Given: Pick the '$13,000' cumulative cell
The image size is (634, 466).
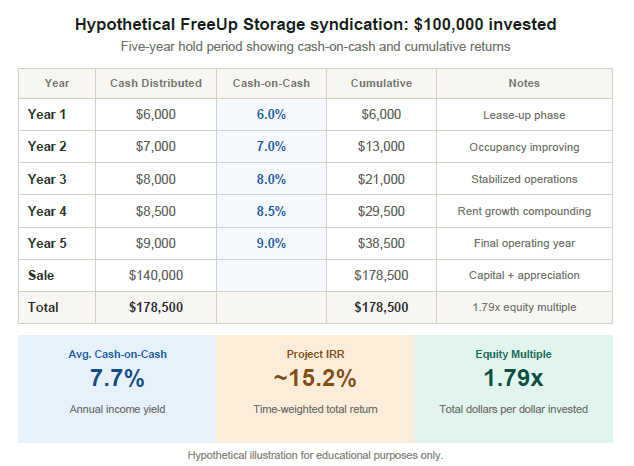Looking at the screenshot, I should tap(381, 146).
